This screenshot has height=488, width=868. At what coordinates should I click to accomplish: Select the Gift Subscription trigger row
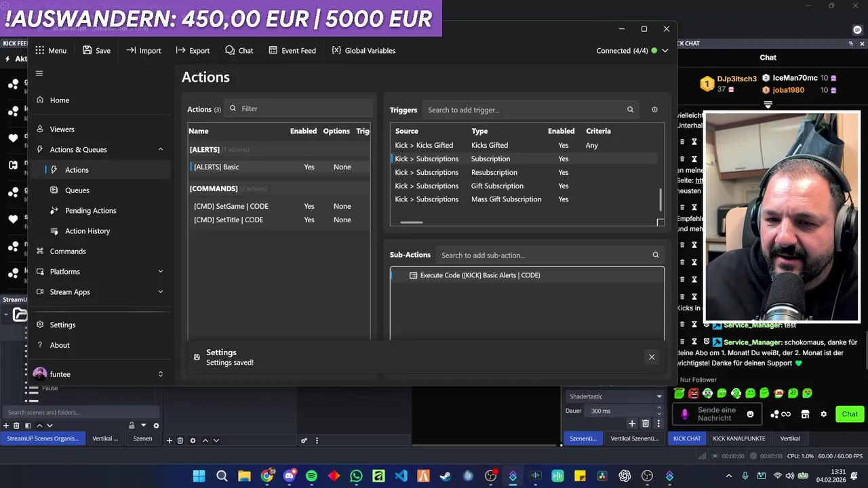click(x=524, y=186)
